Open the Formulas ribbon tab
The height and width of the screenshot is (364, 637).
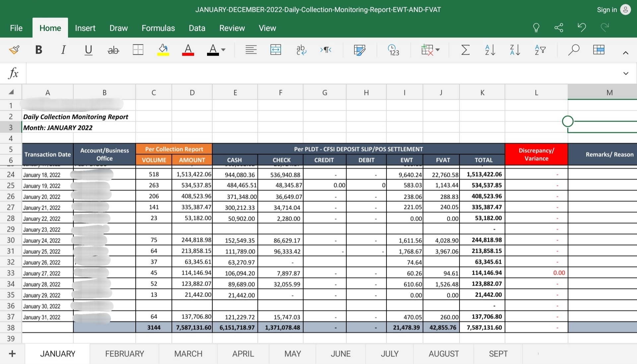tap(158, 28)
